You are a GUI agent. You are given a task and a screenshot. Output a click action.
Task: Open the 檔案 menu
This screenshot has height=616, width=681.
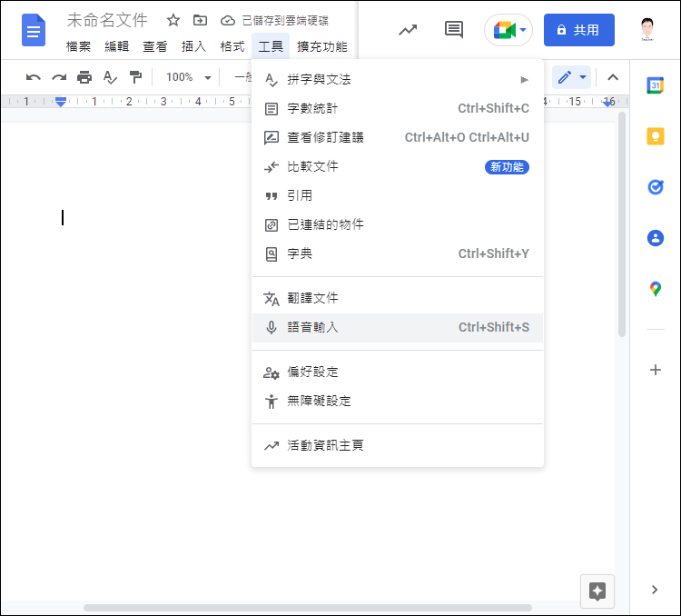pyautogui.click(x=78, y=46)
